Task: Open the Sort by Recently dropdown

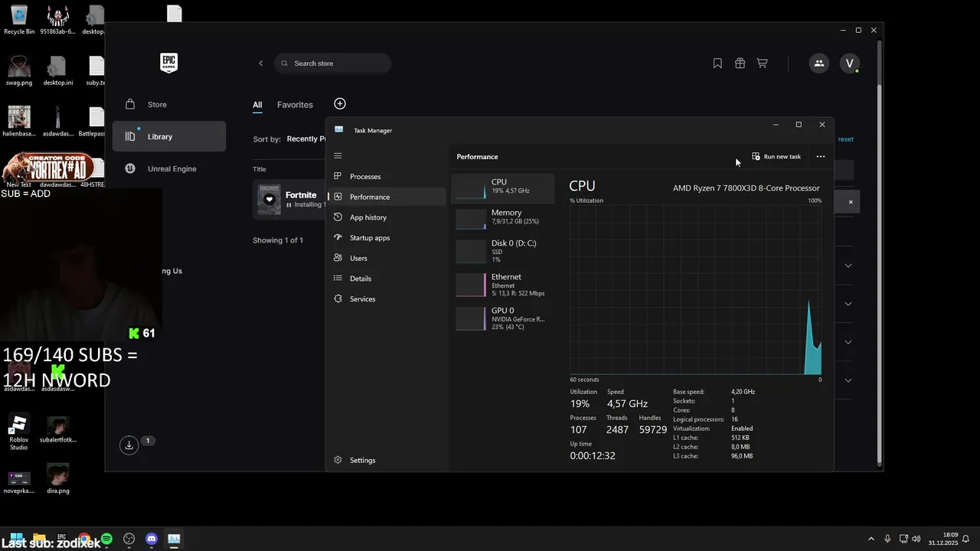Action: pos(306,139)
